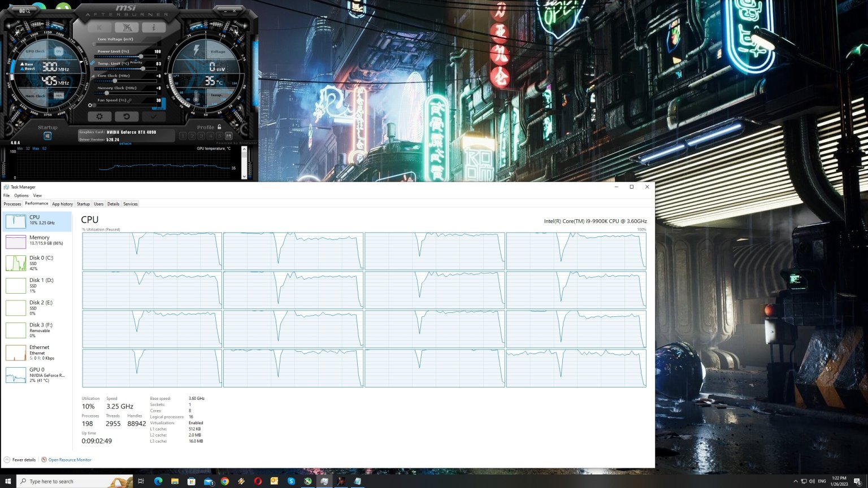Open the Options menu in Task Manager
This screenshot has height=488, width=868.
click(21, 195)
